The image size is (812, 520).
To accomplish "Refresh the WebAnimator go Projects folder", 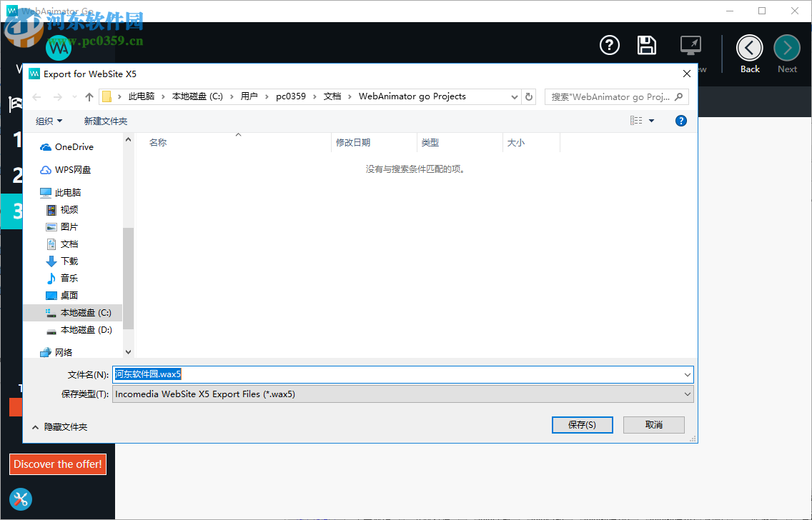I will pos(528,96).
